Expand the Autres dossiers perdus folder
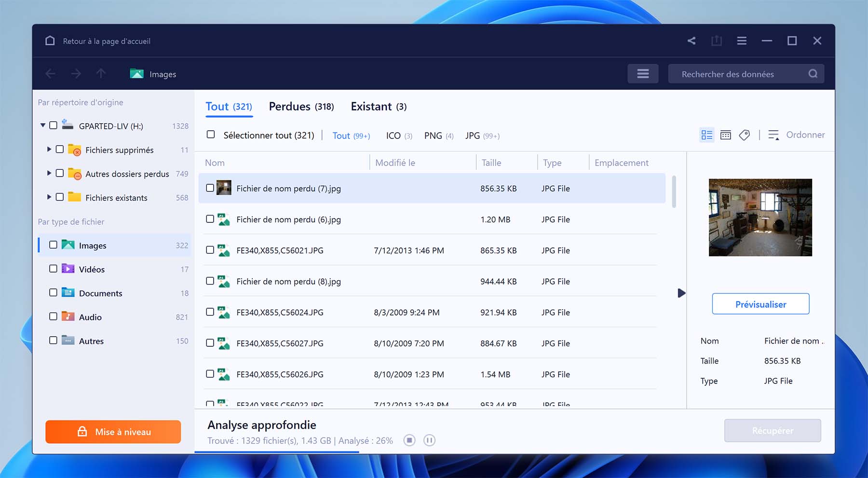Image resolution: width=868 pixels, height=478 pixels. coord(49,173)
